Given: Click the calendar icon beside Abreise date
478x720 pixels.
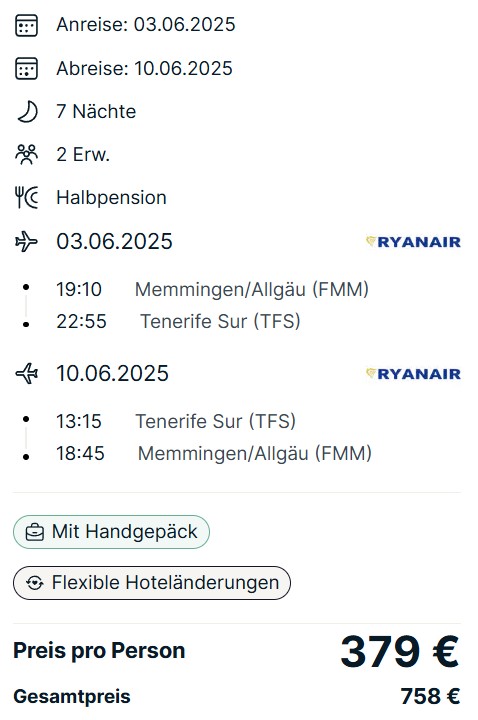Looking at the screenshot, I should coord(26,68).
